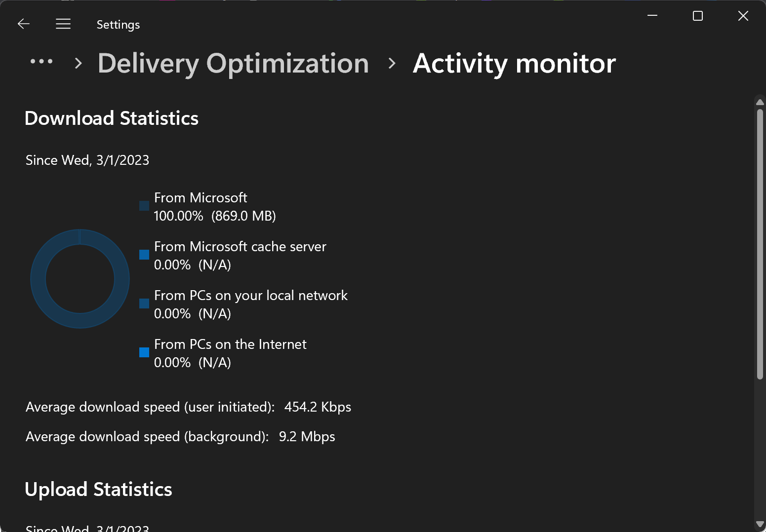
Task: Click the Upload Statistics heading
Action: point(98,490)
